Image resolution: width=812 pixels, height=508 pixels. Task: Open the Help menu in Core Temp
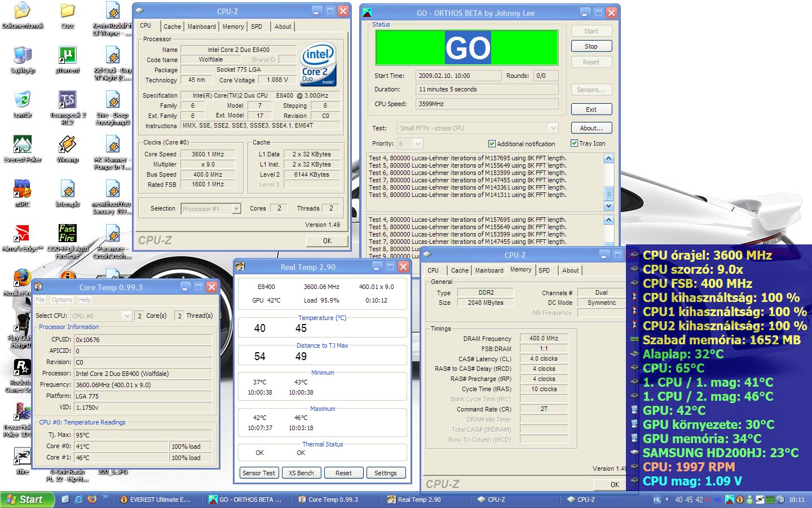85,300
